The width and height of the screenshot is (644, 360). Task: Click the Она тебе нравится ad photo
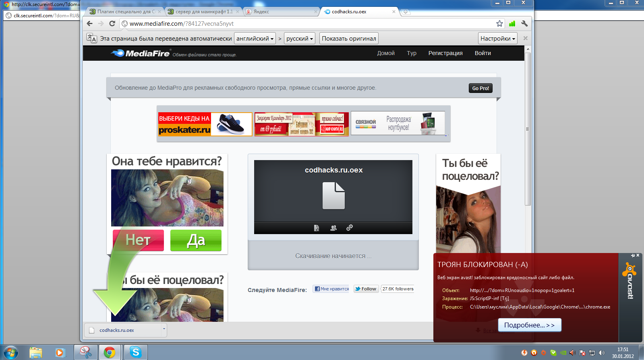[167, 197]
